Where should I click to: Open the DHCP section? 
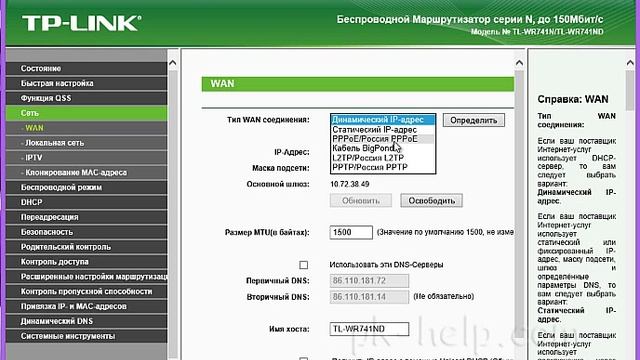[87, 202]
